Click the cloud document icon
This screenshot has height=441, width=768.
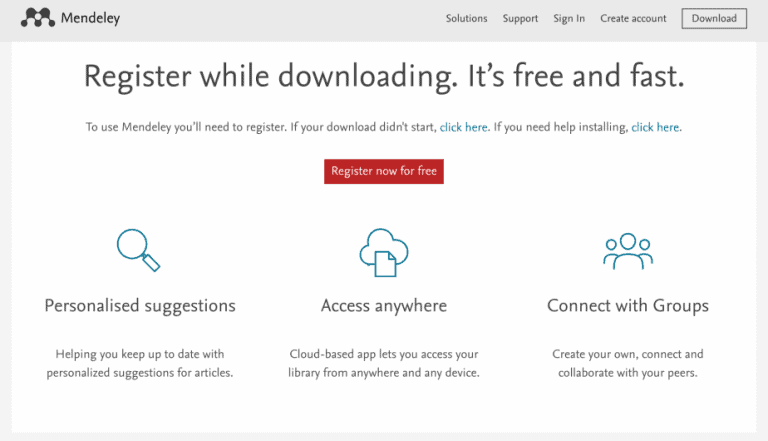pos(383,251)
